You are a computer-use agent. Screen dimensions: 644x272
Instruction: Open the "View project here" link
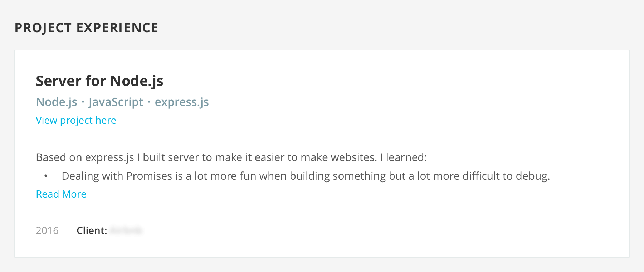(76, 121)
